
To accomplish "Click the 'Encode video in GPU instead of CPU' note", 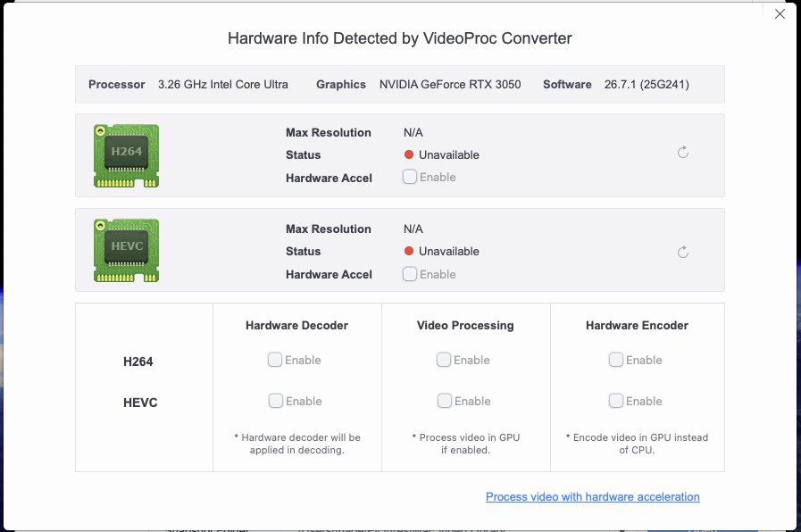I will point(637,444).
